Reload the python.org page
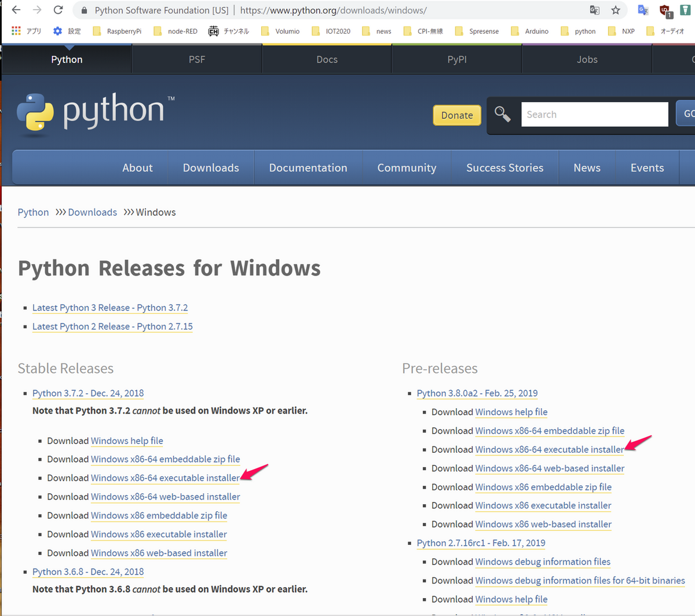This screenshot has width=695, height=616. (x=58, y=10)
